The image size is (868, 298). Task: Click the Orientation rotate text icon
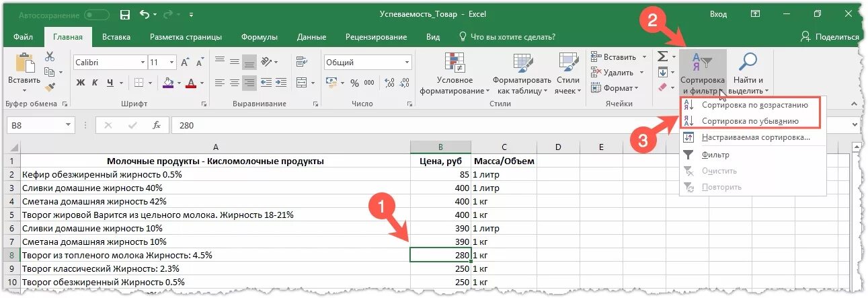coord(266,62)
